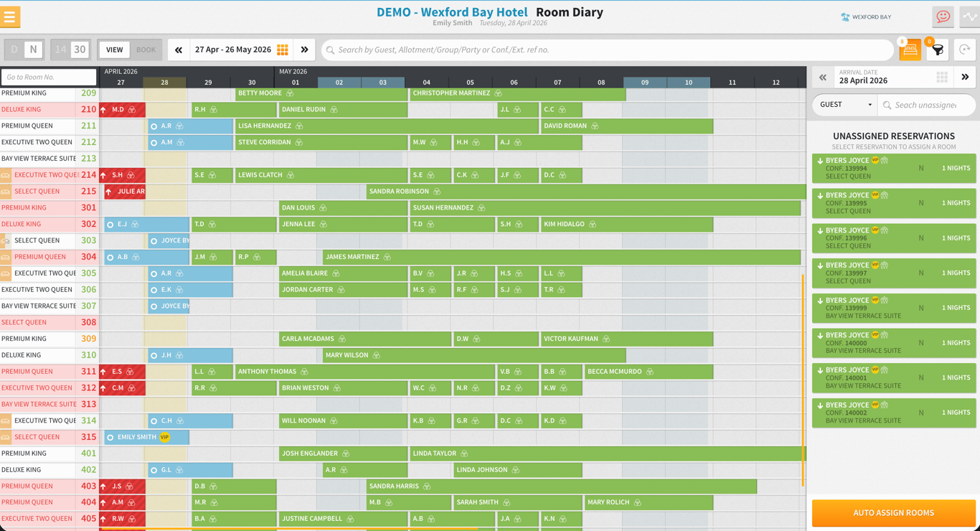980x531 pixels.
Task: Click the Wexford Bay property logo
Action: [867, 17]
